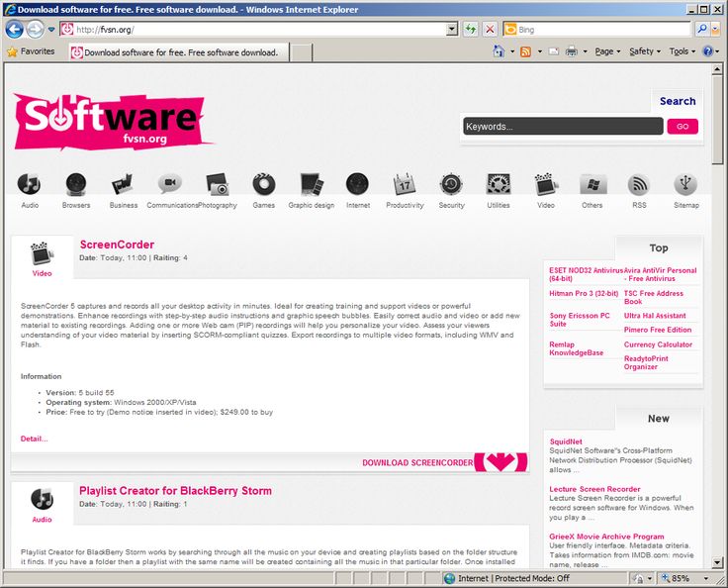Click the browser Forward arrow button
Screen dimensions: 728x588
coord(35,30)
